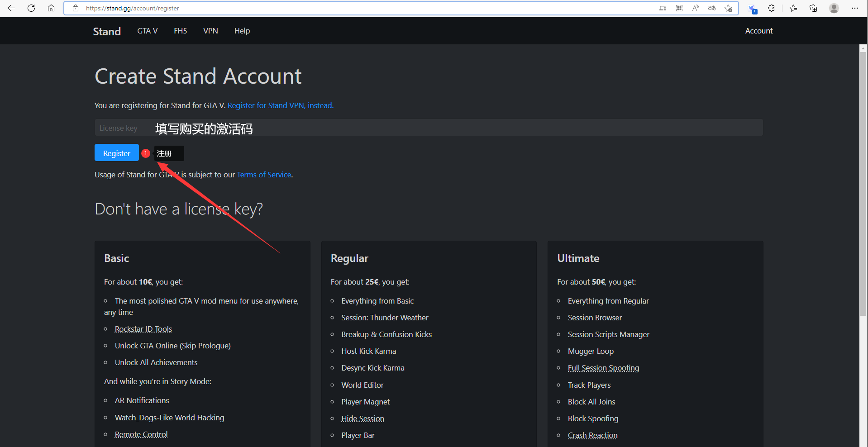The image size is (868, 447).
Task: Open the Favorites list icon
Action: coord(793,8)
